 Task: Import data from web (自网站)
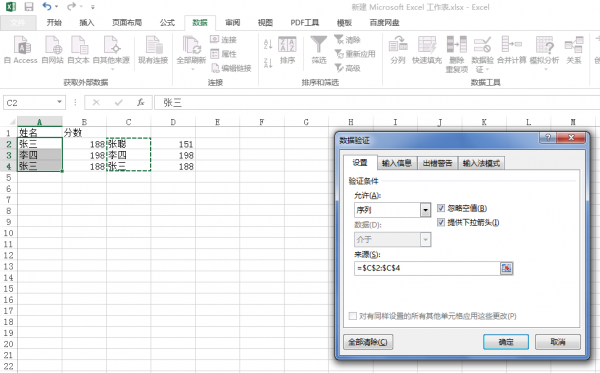(52, 50)
